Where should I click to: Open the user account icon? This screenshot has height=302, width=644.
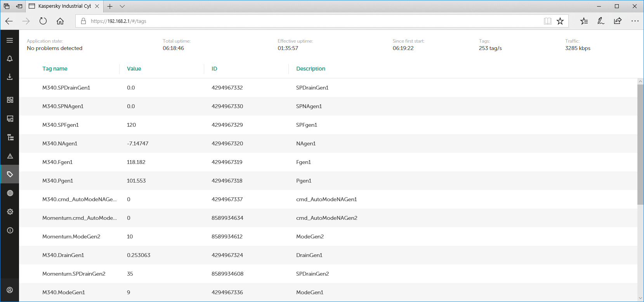pyautogui.click(x=10, y=290)
